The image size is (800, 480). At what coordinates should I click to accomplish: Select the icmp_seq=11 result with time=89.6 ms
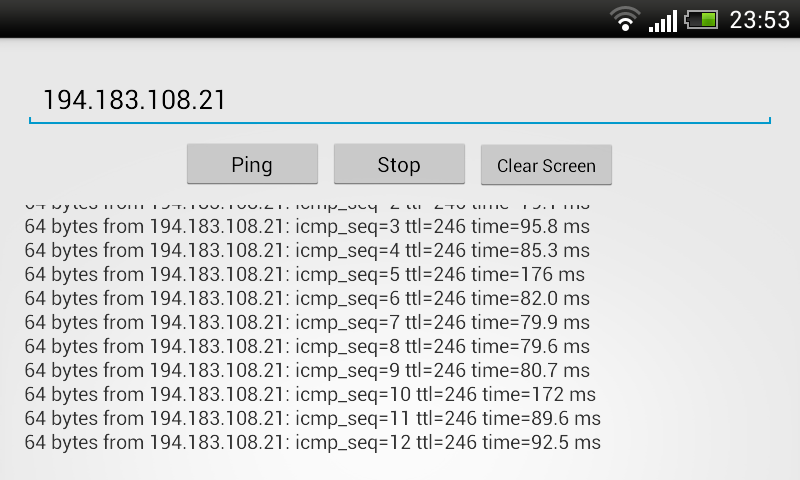(x=313, y=418)
